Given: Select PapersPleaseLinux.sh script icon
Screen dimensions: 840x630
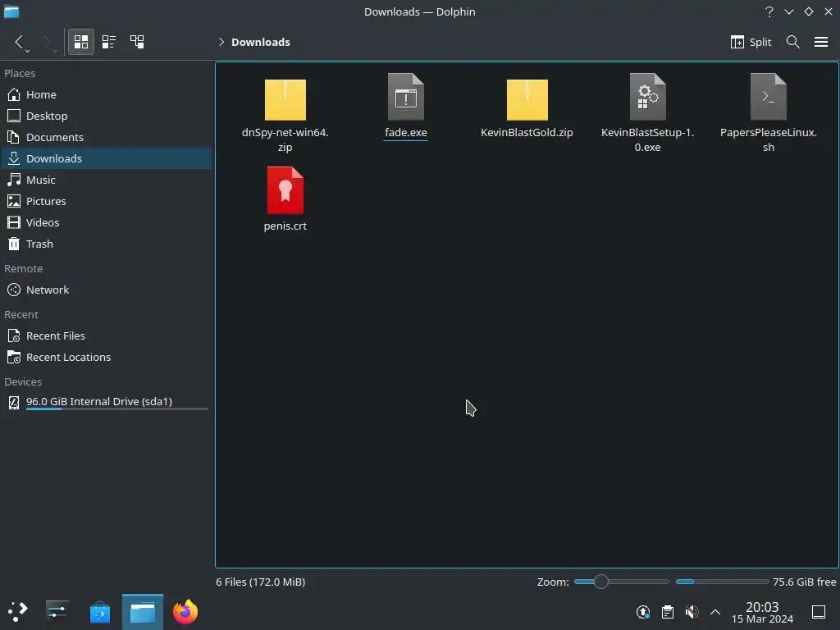Looking at the screenshot, I should 768,97.
